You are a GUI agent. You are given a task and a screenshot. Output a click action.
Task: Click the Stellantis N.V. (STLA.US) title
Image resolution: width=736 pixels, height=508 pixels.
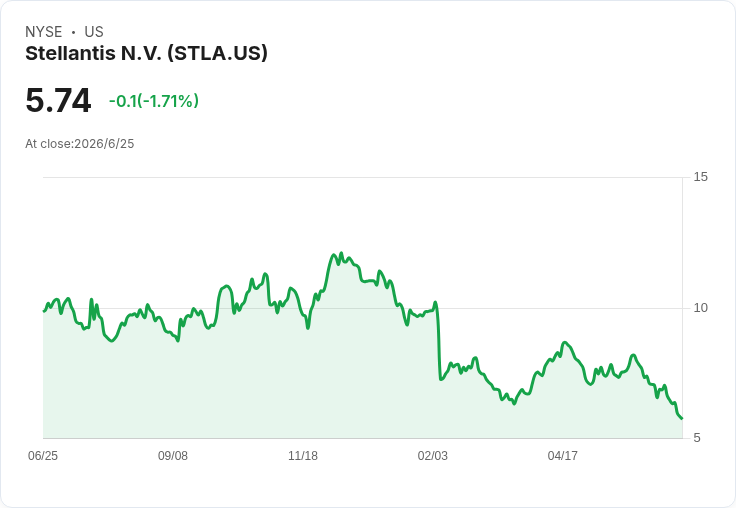(146, 54)
